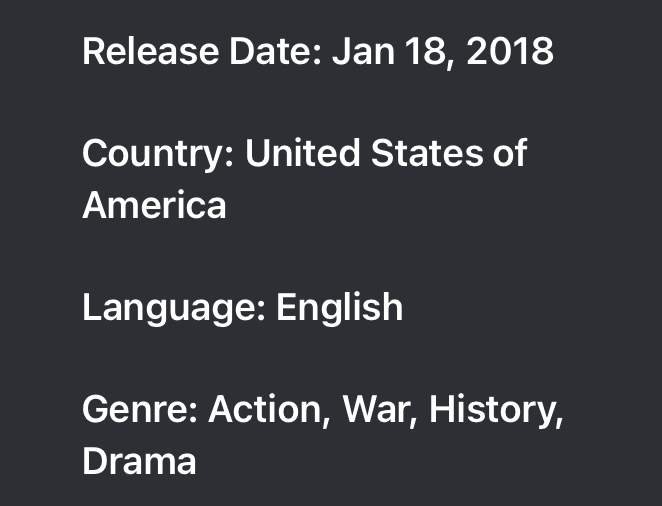Viewport: 662px width, 506px height.
Task: Select United States of text
Action: tap(386, 153)
